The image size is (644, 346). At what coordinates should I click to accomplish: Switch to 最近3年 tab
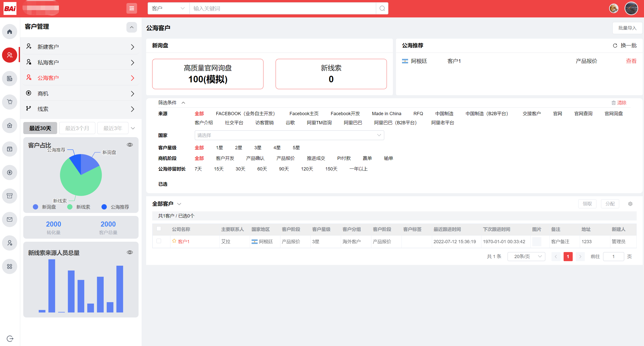pyautogui.click(x=113, y=128)
